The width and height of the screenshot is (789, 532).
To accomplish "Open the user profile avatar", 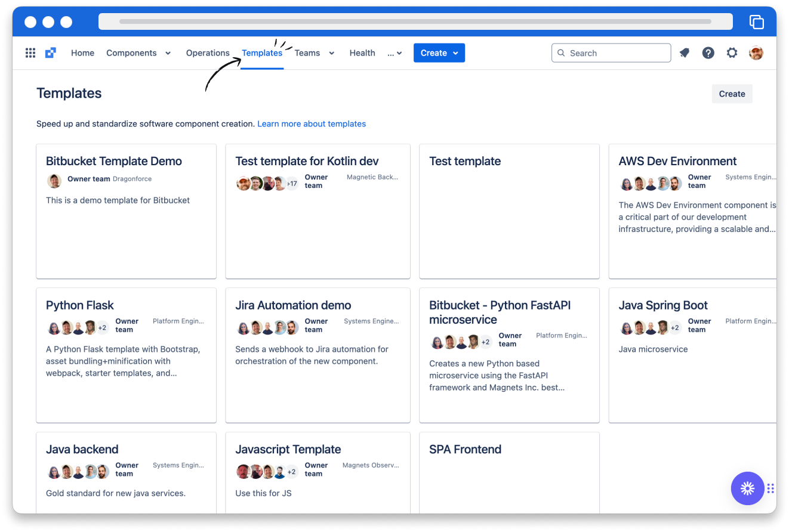I will tap(756, 53).
